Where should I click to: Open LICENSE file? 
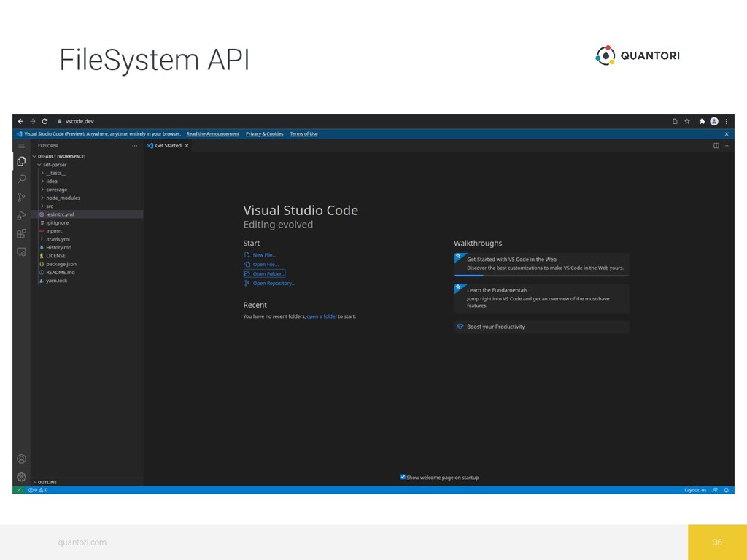tap(55, 256)
